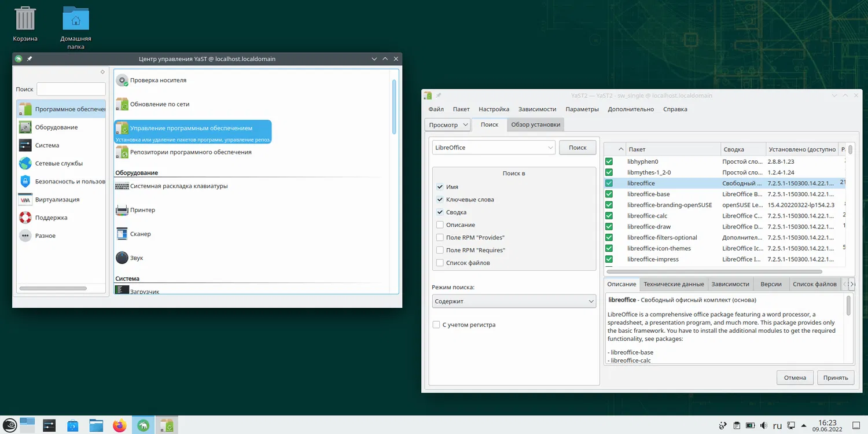This screenshot has height=434, width=868.
Task: Open Режим поиска dropdown set to Содержит
Action: coord(514,301)
